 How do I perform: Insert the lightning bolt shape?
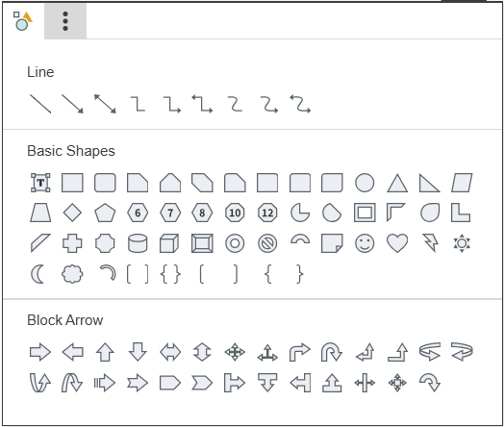pos(430,243)
